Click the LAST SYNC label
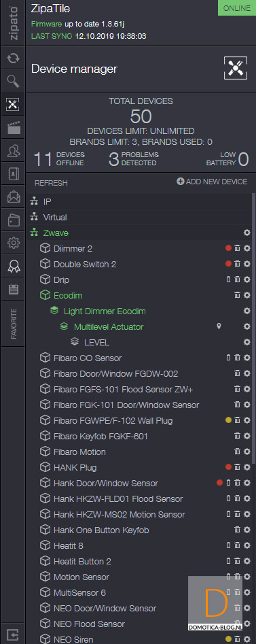The height and width of the screenshot is (644, 256). tap(52, 36)
